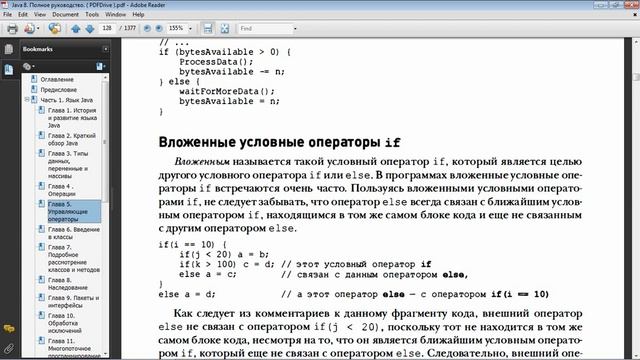The height and width of the screenshot is (360, 640).
Task: Click the bookmark icon beside 'Глава 6'
Action: click(x=41, y=229)
